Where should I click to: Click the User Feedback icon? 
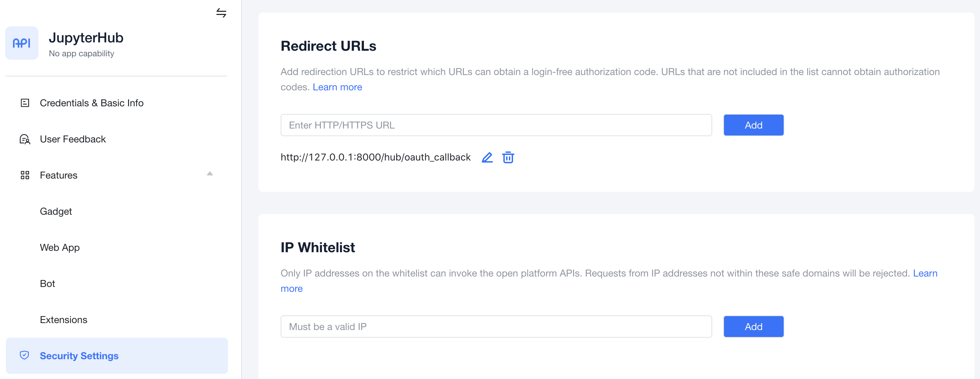click(24, 139)
